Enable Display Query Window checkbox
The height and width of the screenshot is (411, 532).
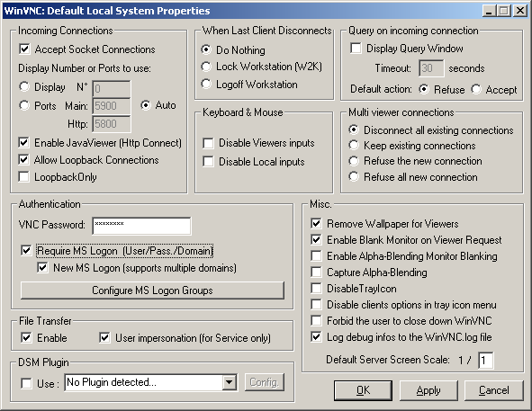(x=356, y=49)
